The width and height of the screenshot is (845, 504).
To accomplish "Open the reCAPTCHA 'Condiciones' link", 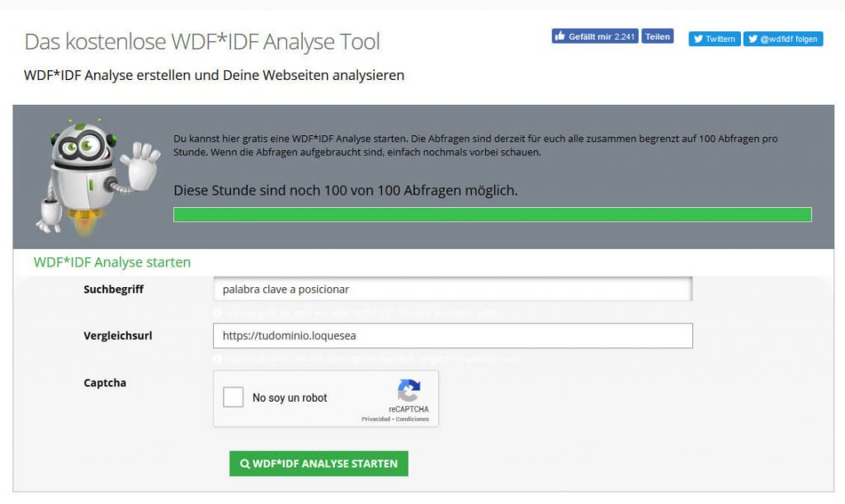I will coord(413,419).
